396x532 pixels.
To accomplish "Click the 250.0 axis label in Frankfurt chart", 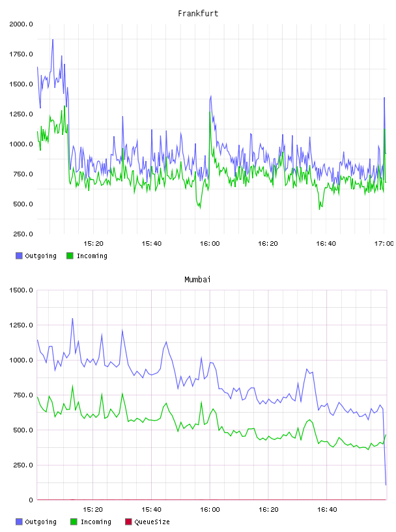I will tap(23, 234).
